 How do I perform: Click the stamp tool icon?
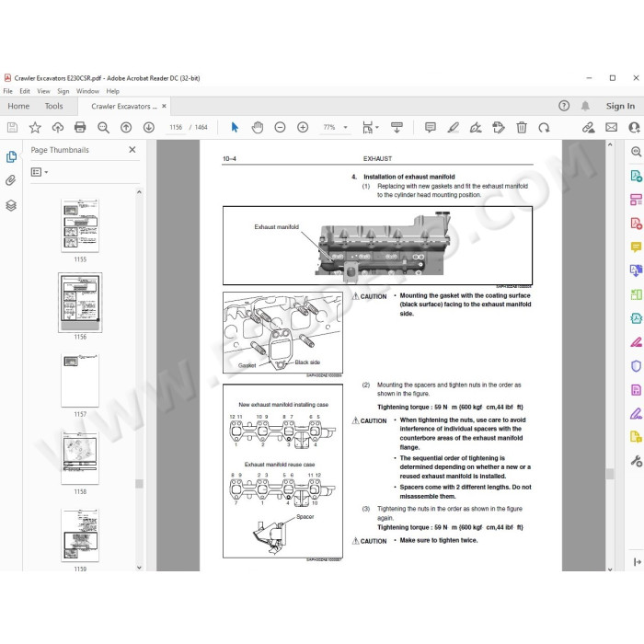pyautogui.click(x=499, y=127)
